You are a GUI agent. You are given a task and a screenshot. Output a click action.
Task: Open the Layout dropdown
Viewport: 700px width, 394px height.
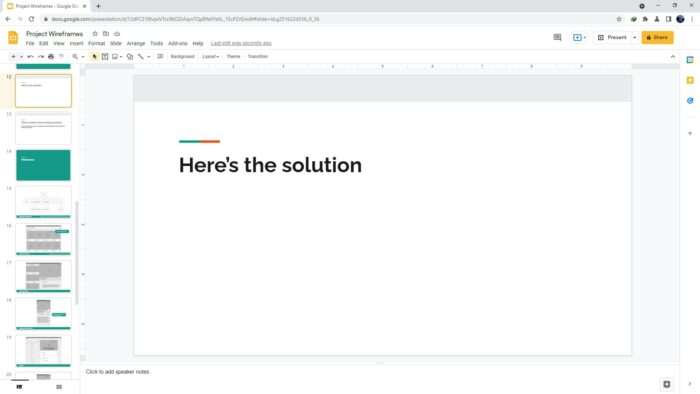pyautogui.click(x=210, y=57)
